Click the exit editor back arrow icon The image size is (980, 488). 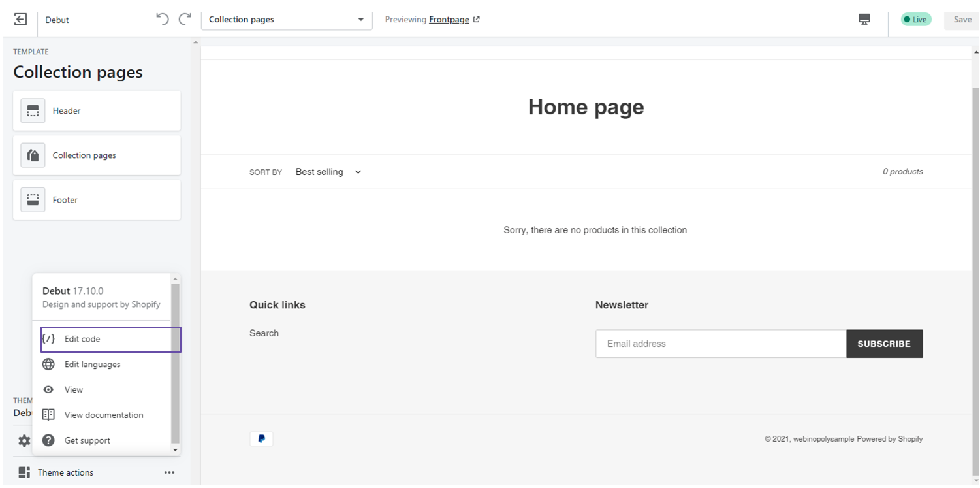(x=20, y=20)
